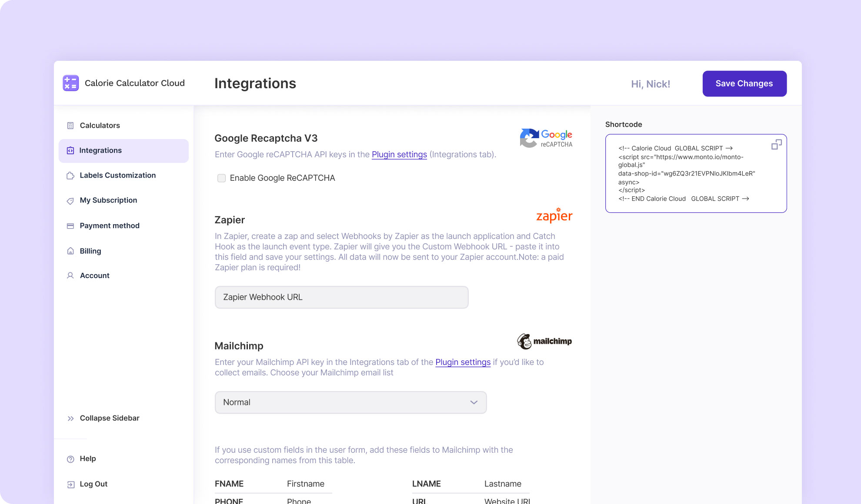Open the Help link
Screen dimensions: 861x504
pyautogui.click(x=88, y=459)
